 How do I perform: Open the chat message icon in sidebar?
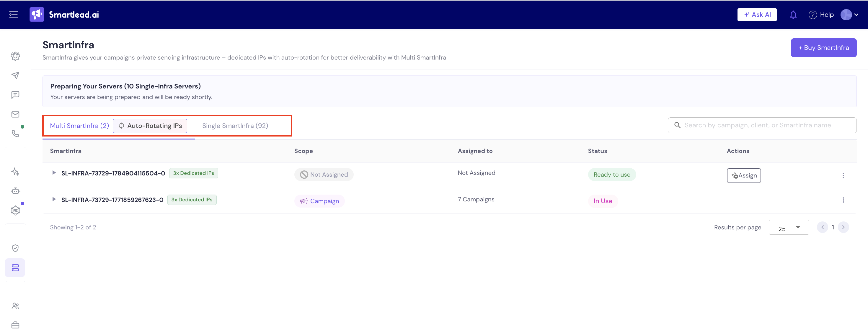point(15,95)
